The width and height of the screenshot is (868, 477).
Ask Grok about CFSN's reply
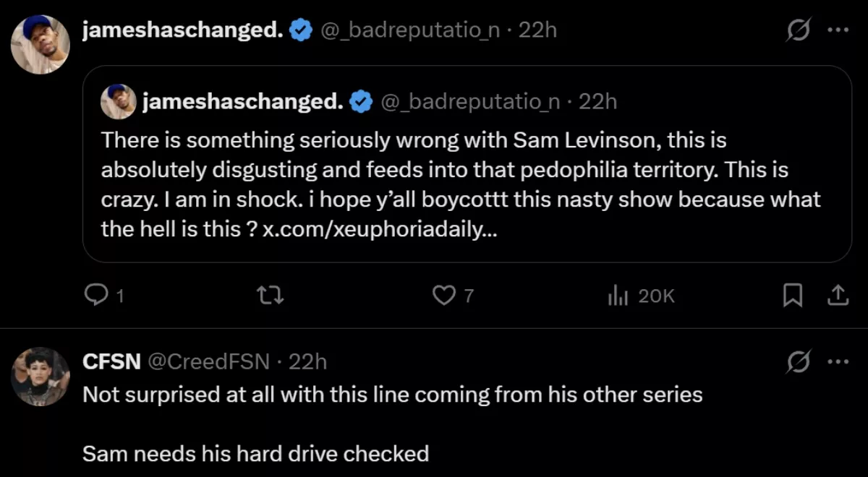tap(797, 362)
